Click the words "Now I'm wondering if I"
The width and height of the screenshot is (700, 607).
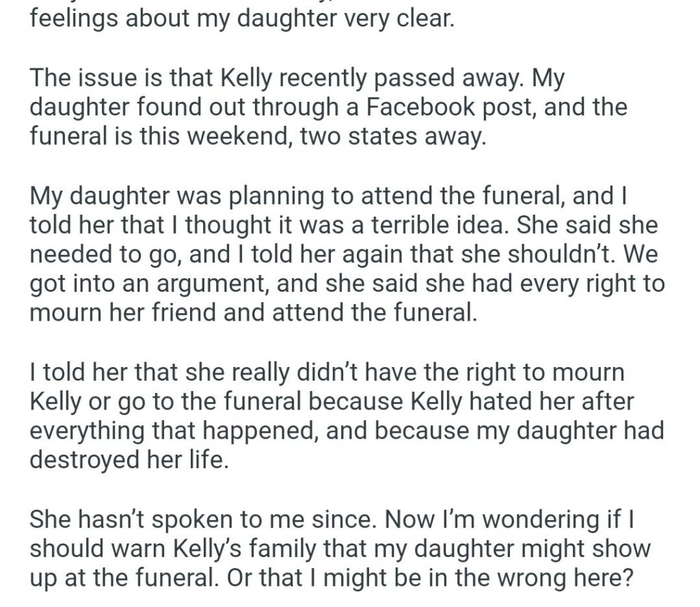[509, 520]
